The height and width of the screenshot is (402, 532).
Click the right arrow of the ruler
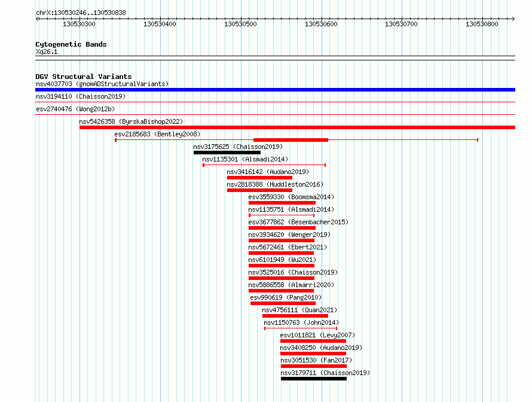[x=513, y=19]
